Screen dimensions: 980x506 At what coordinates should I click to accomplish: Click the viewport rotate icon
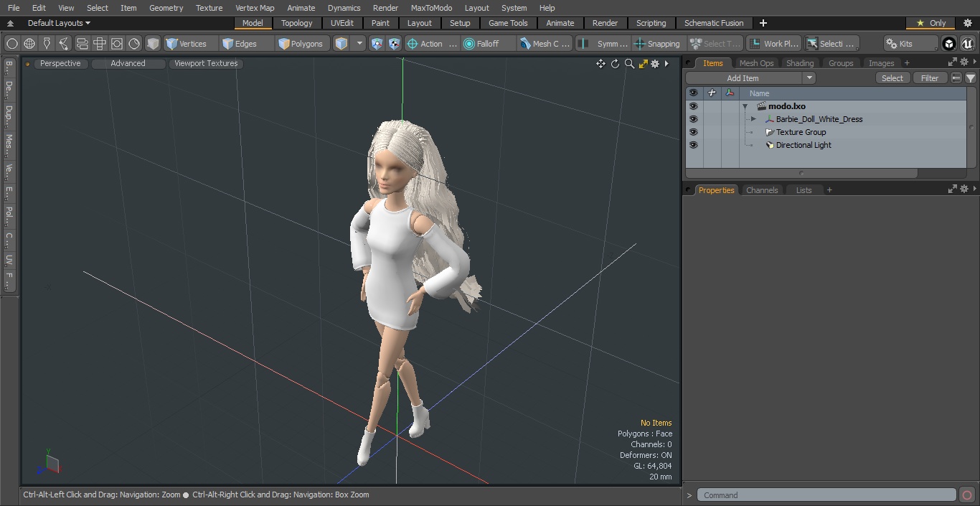(x=615, y=64)
